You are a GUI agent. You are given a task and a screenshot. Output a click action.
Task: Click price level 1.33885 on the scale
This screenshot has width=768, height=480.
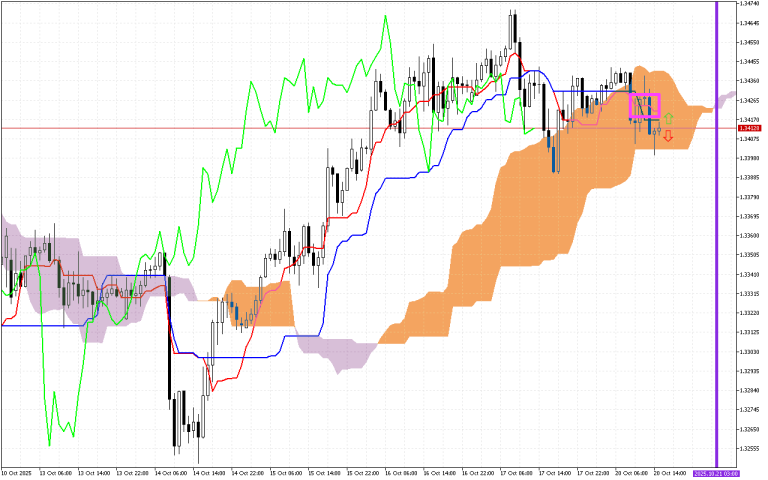pyautogui.click(x=750, y=178)
